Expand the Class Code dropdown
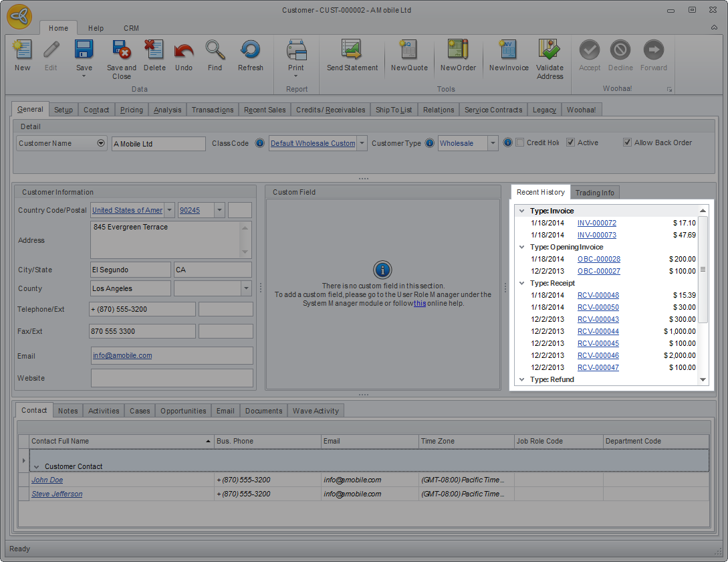 pyautogui.click(x=362, y=143)
